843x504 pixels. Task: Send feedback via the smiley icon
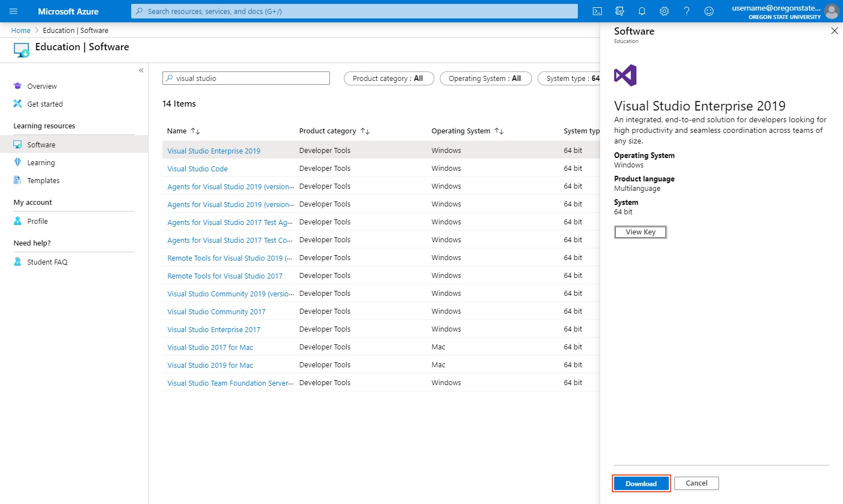pos(708,11)
